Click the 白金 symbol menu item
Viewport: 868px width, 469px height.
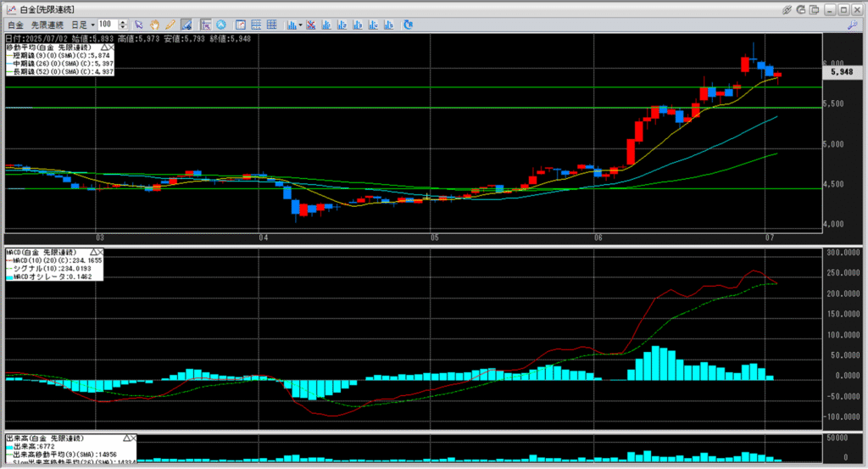click(14, 25)
